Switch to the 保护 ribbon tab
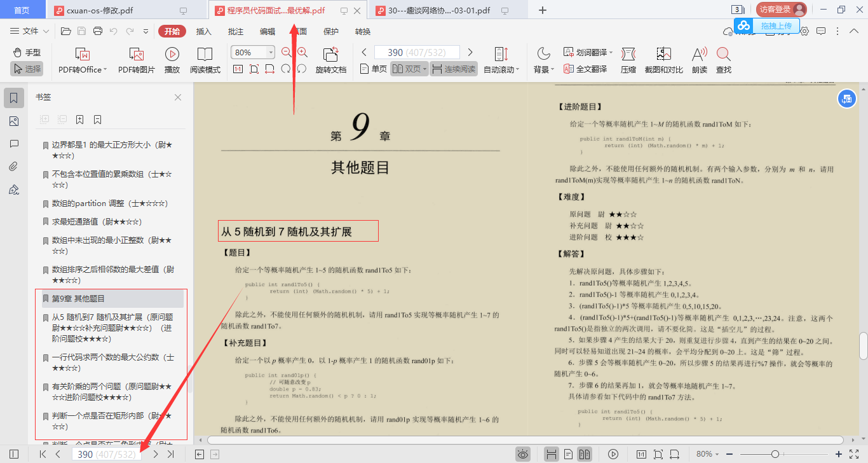 pos(331,31)
